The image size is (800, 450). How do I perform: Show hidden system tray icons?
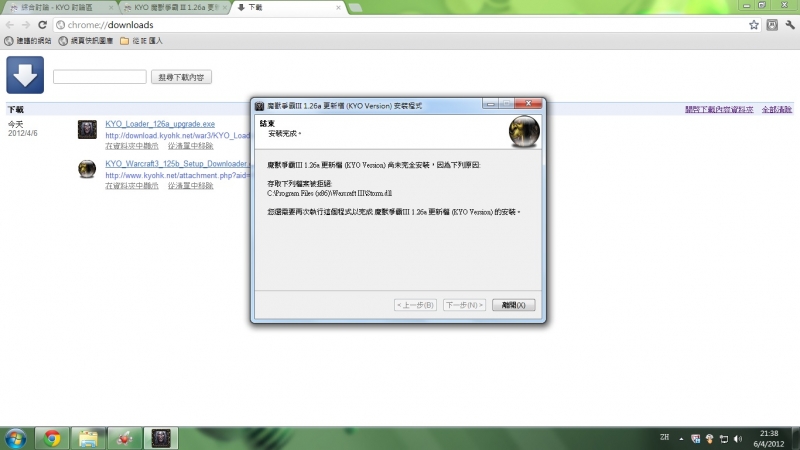681,438
